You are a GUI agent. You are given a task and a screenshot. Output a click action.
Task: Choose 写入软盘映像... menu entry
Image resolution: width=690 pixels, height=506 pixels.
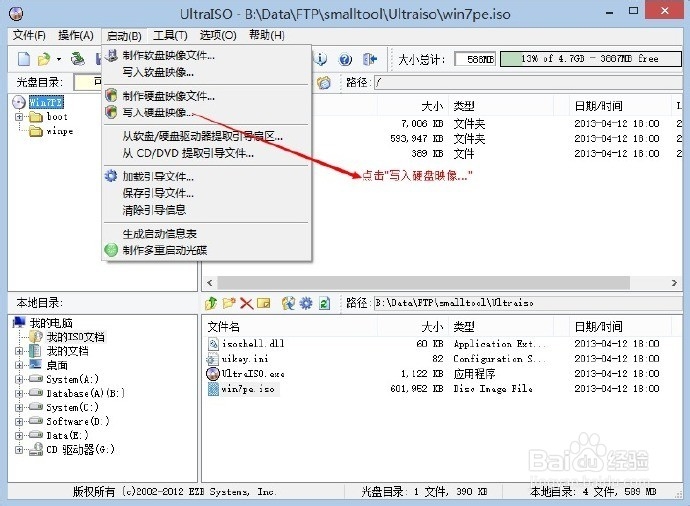coord(207,72)
